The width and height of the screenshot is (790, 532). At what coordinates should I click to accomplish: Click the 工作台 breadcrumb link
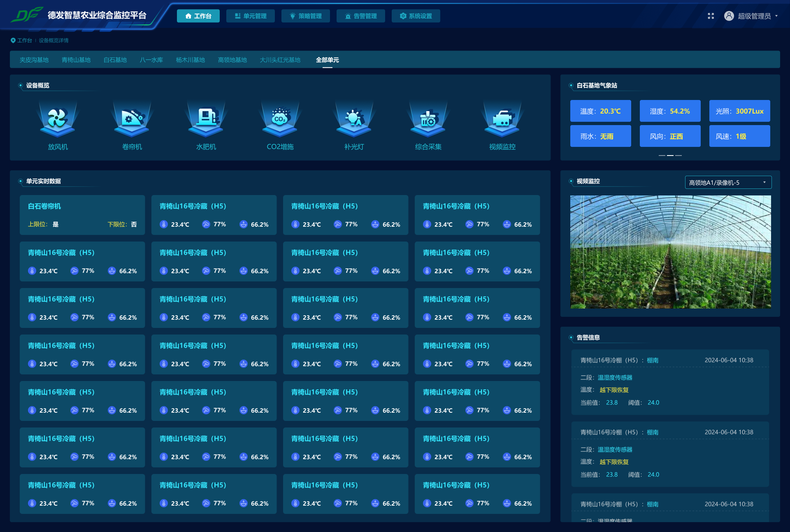point(24,40)
